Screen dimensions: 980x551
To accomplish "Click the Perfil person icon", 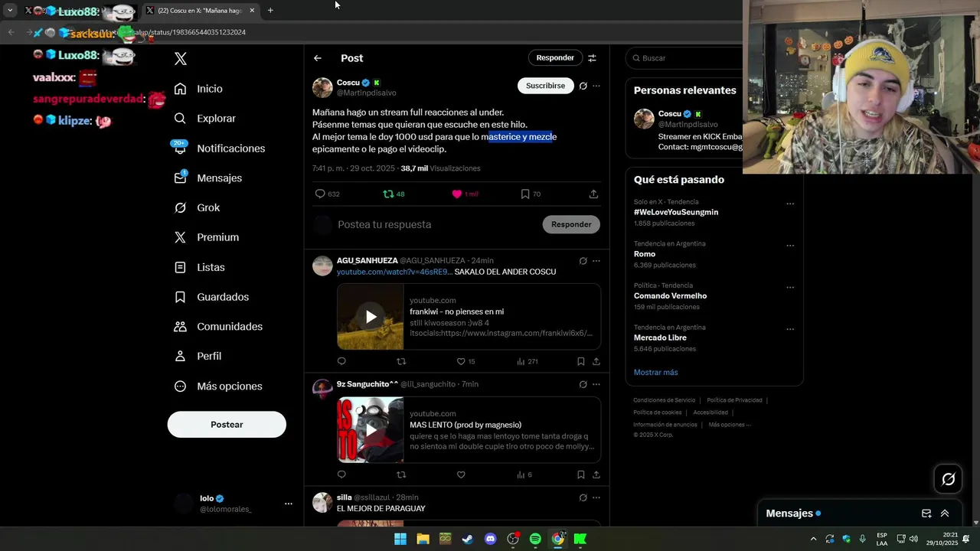I will point(180,356).
